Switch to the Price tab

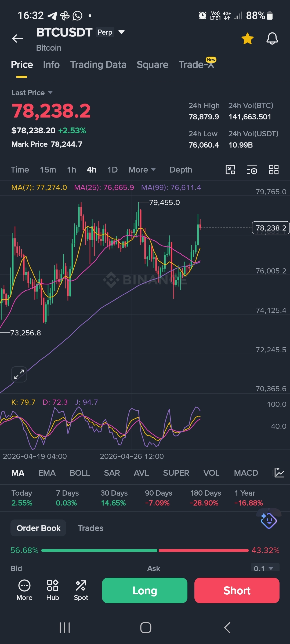point(22,65)
